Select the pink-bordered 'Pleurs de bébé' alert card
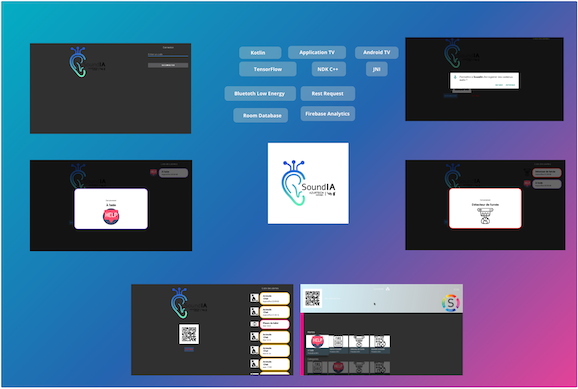Viewport: 578px width, 389px height. pos(275,324)
